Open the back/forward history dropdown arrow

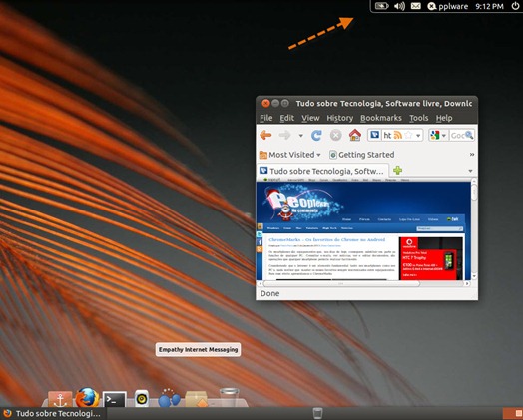pos(300,136)
